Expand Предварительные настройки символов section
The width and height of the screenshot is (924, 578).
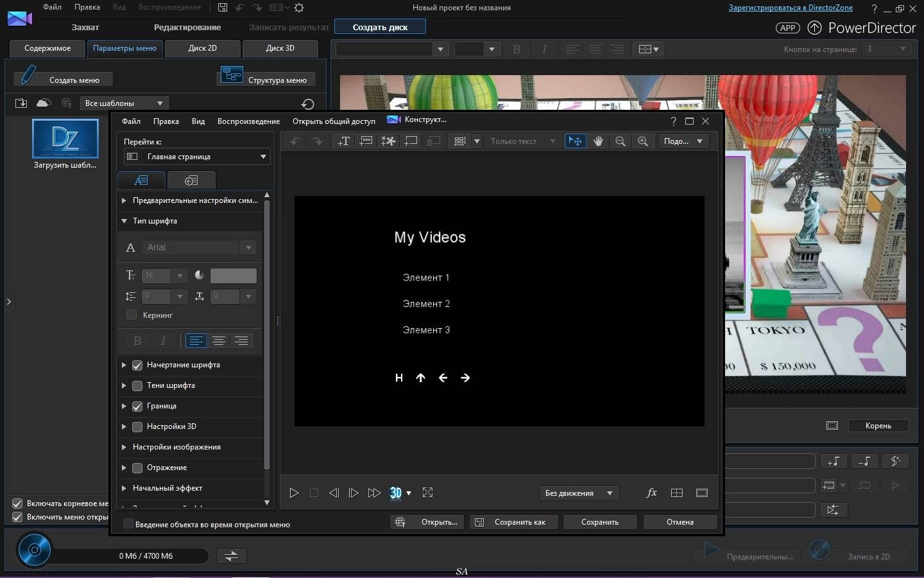(x=124, y=200)
